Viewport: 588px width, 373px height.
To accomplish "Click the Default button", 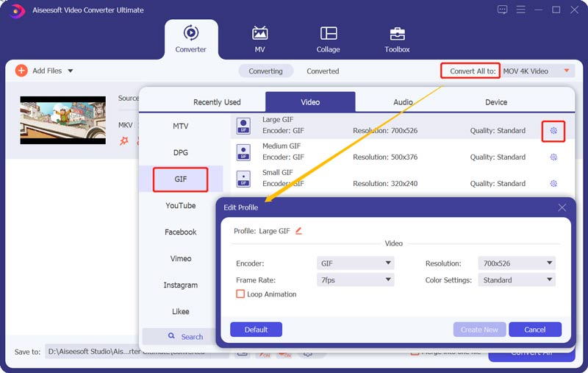I will pos(256,330).
